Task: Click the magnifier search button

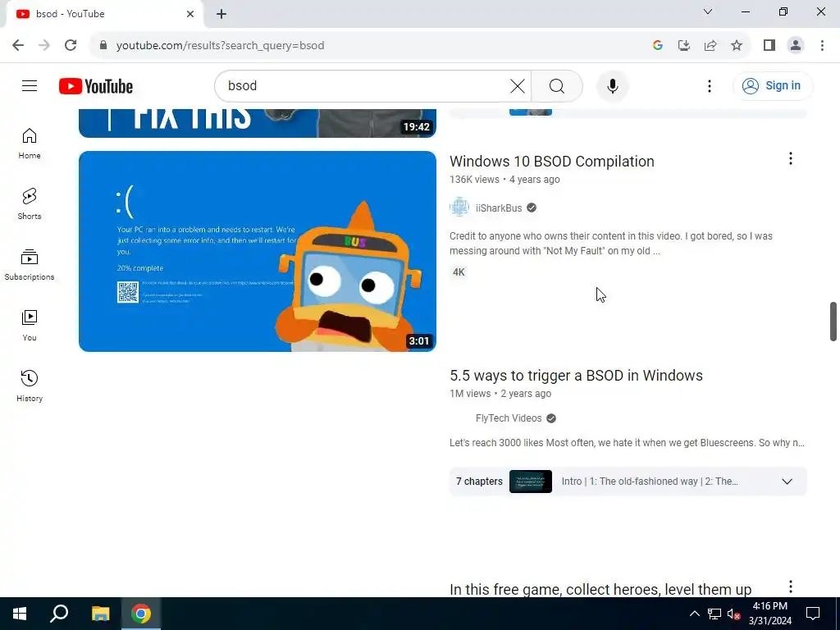Action: pos(557,85)
